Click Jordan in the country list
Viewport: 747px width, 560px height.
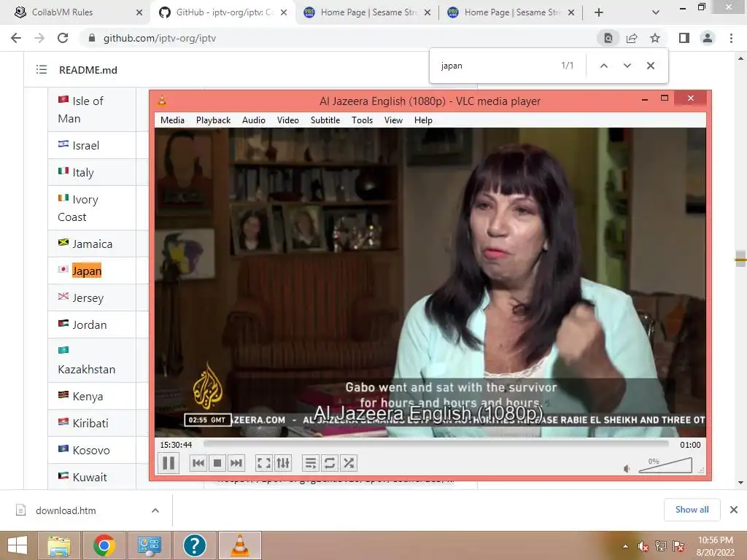(90, 324)
